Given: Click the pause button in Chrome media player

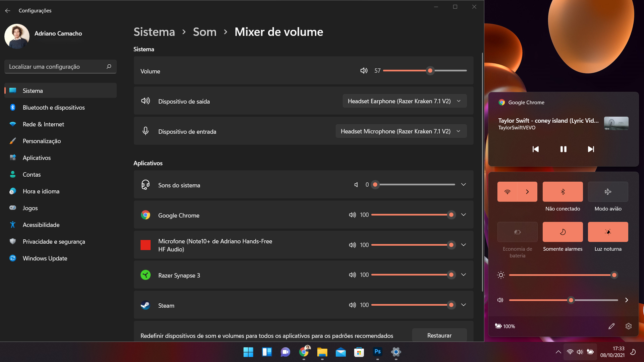Looking at the screenshot, I should (563, 149).
